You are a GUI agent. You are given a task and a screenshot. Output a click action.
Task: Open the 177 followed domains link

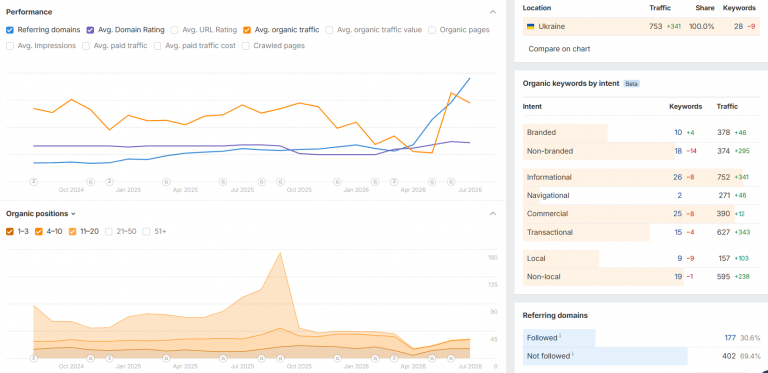coord(730,338)
